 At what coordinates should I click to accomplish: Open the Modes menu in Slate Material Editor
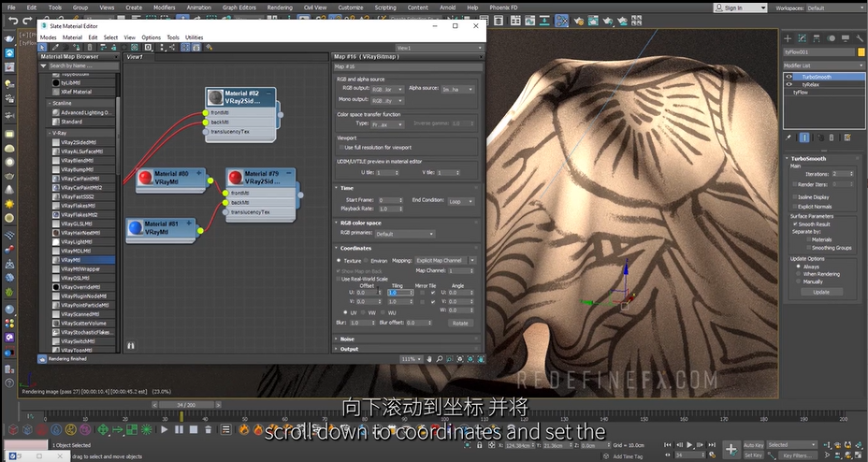[48, 37]
